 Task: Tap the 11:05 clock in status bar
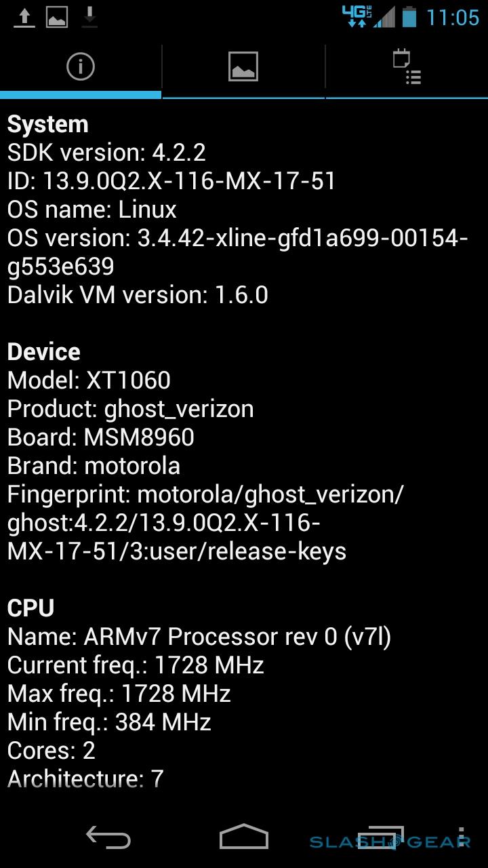tap(453, 18)
